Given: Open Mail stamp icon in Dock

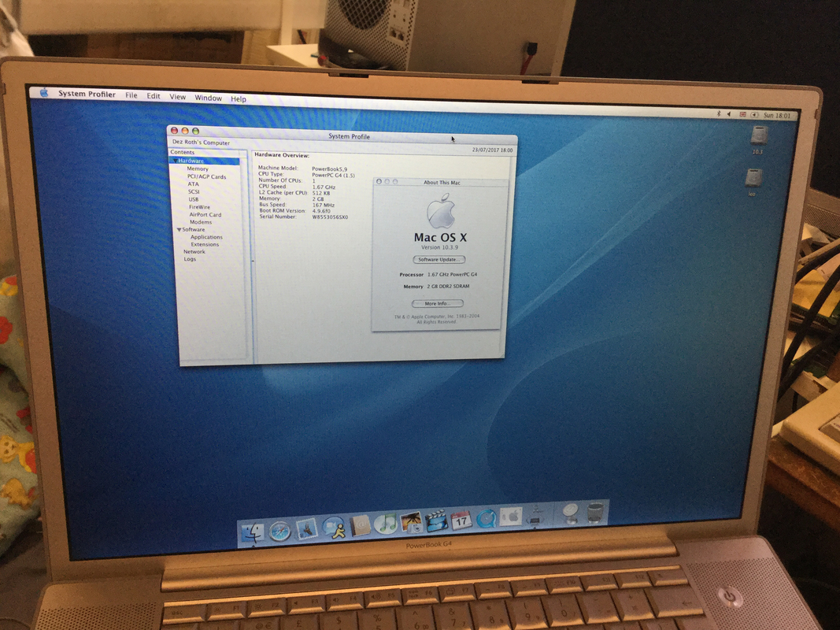Looking at the screenshot, I should click(x=306, y=529).
